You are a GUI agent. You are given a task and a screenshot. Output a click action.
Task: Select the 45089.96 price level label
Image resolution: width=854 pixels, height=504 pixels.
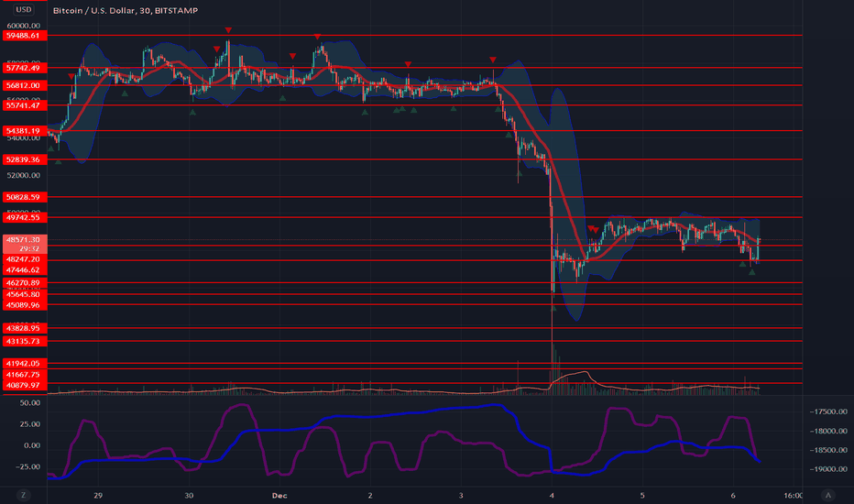click(x=25, y=305)
